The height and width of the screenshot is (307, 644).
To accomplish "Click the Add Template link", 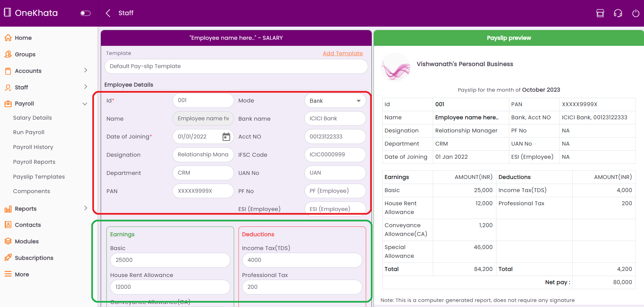I will click(343, 53).
